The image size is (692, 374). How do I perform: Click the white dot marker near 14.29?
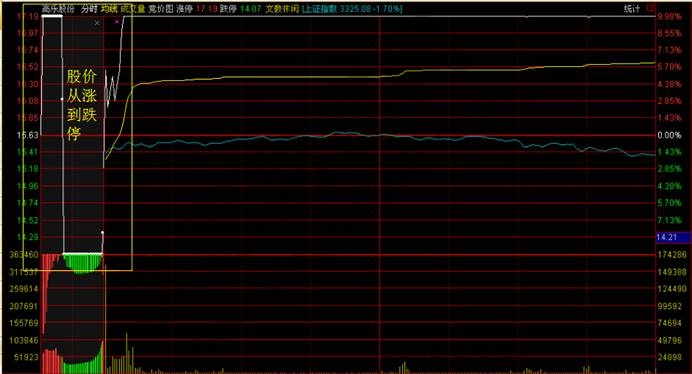(102, 232)
